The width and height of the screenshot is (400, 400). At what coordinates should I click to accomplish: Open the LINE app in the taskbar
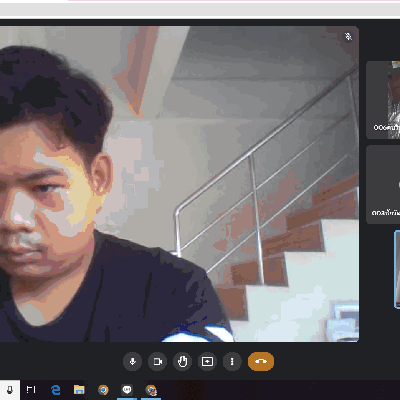(x=127, y=390)
